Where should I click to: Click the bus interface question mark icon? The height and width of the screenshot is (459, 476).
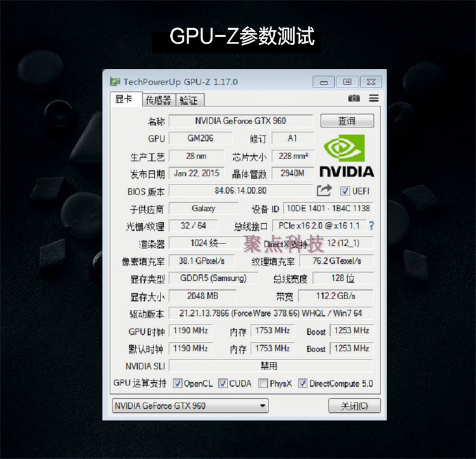tap(371, 226)
